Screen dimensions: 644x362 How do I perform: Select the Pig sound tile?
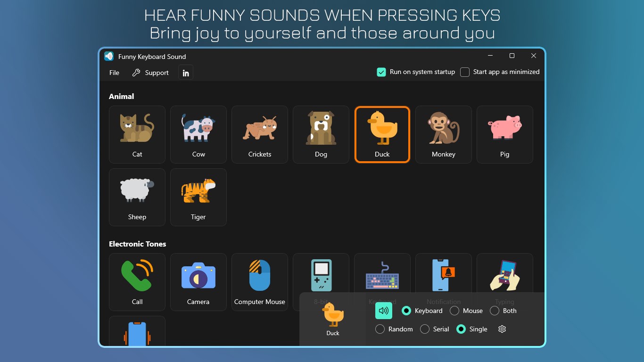(505, 134)
